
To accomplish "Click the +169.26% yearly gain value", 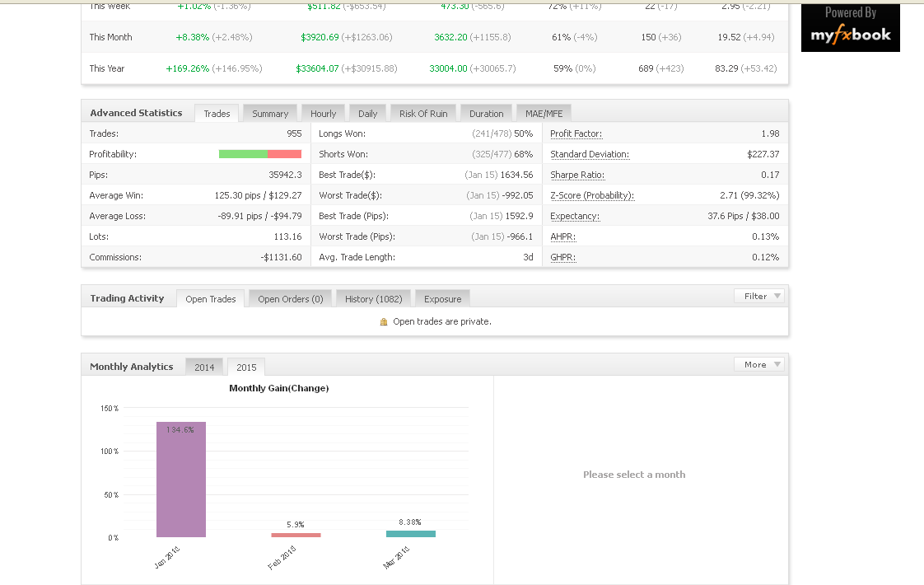I will click(x=188, y=68).
